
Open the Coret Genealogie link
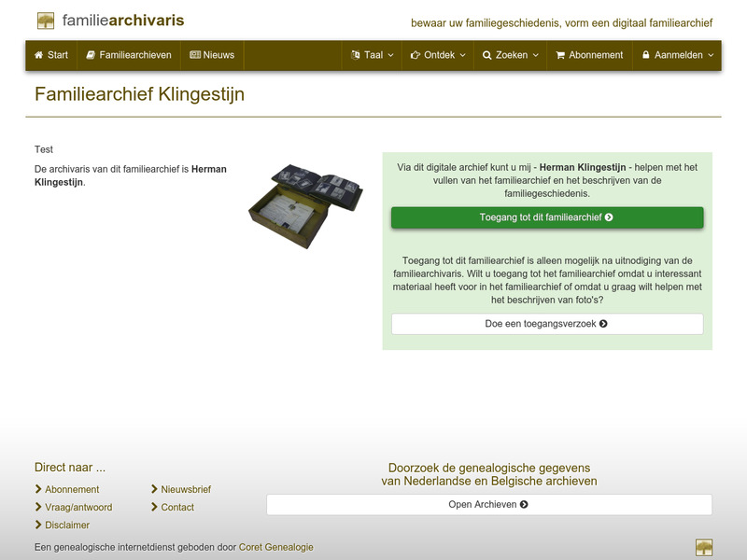tap(275, 548)
